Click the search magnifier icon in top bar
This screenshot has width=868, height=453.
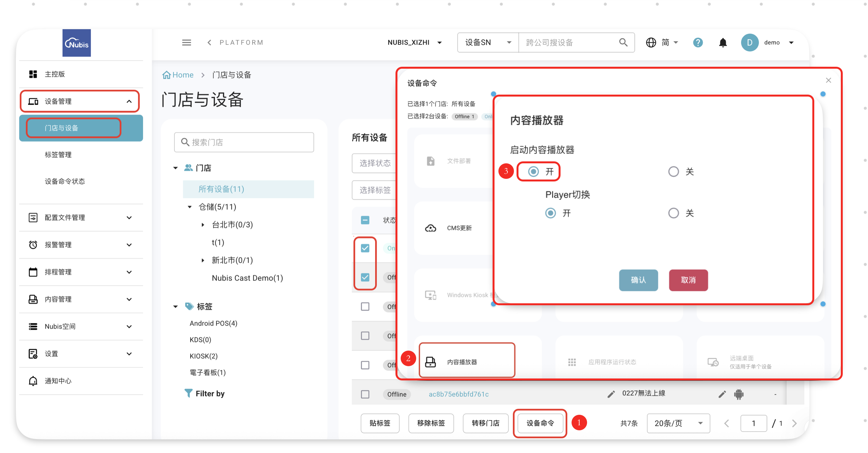pyautogui.click(x=623, y=42)
